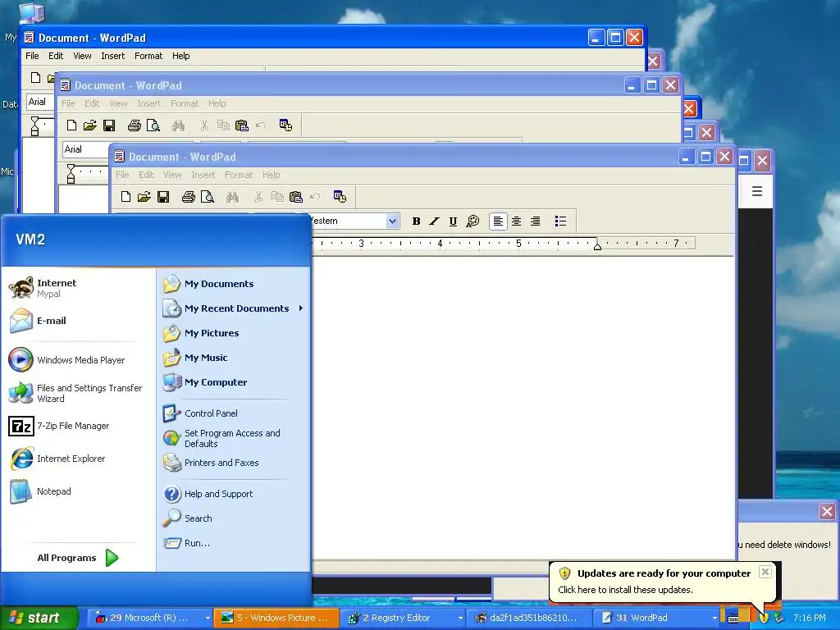
Task: Click Updates are ready notification balloon
Action: click(663, 582)
